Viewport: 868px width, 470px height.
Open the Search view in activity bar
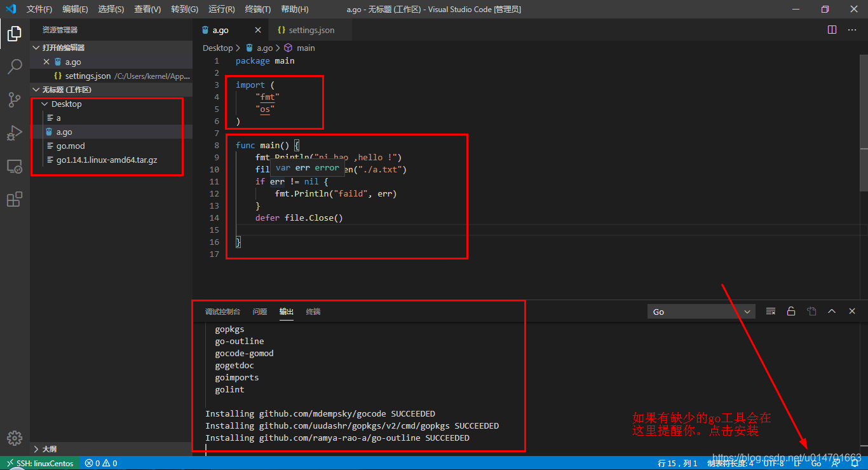pyautogui.click(x=15, y=67)
